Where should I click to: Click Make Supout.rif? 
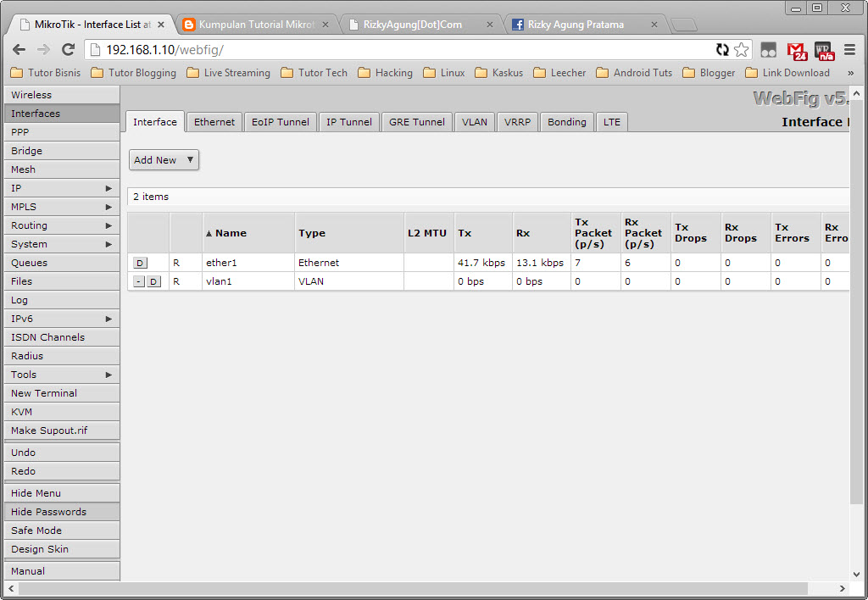tap(62, 431)
